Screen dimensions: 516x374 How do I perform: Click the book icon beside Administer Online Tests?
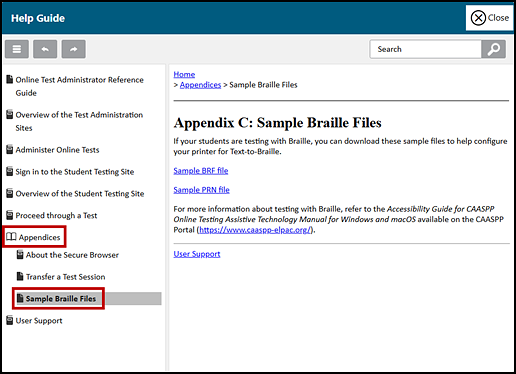click(x=10, y=149)
